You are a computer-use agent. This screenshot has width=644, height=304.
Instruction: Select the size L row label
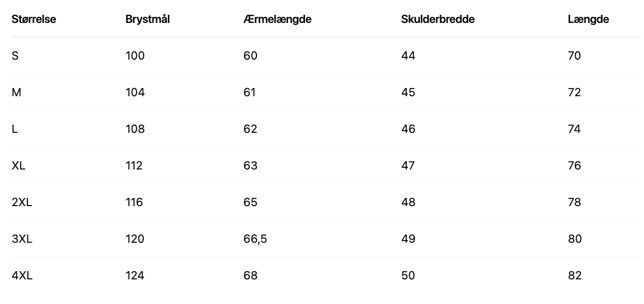pos(15,129)
